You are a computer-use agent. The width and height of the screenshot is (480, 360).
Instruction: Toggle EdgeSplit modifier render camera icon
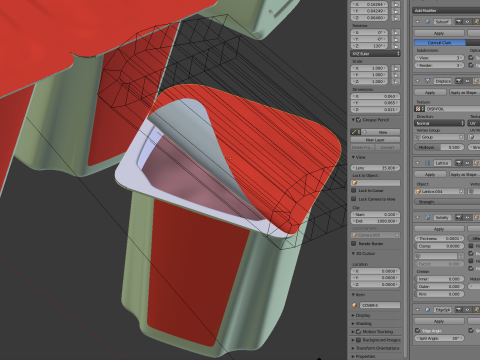[x=459, y=310]
